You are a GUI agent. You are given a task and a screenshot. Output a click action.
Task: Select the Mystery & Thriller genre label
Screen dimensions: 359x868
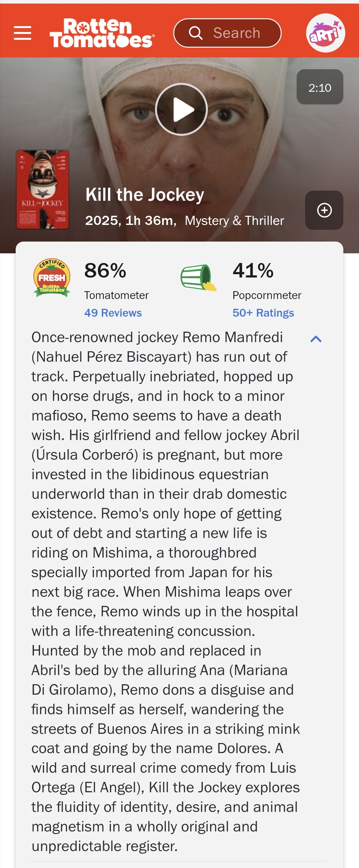click(234, 220)
